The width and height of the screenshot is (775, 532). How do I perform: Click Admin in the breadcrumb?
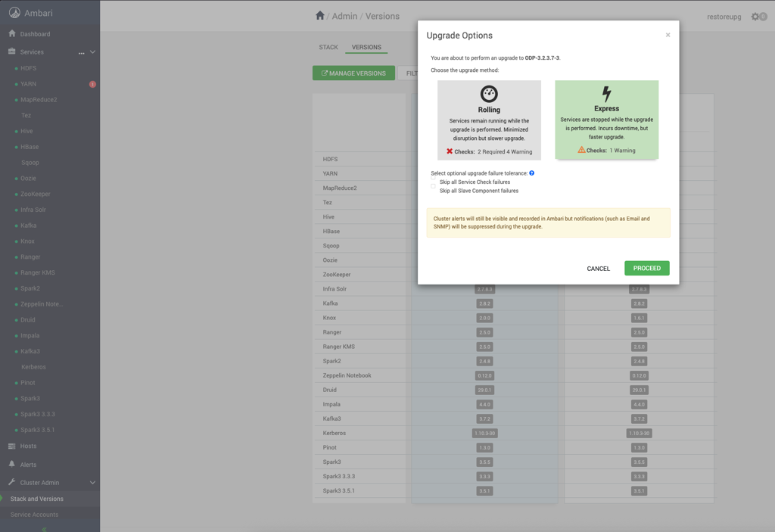pos(344,17)
